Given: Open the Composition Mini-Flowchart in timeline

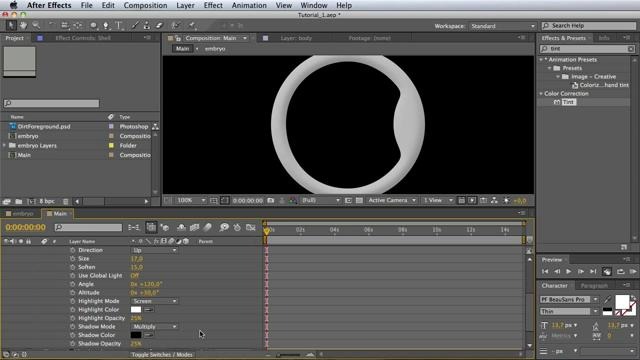Looking at the screenshot, I should (x=133, y=227).
